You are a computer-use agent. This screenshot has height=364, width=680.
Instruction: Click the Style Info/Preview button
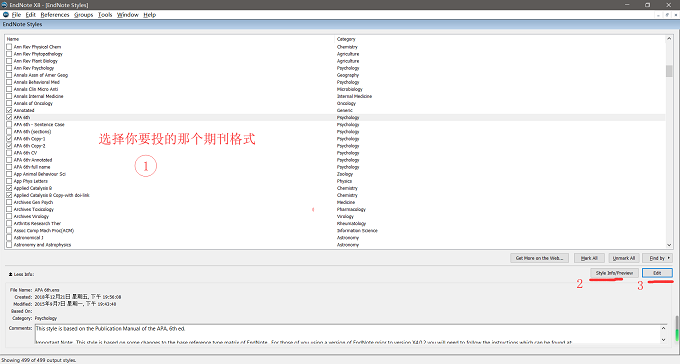[x=614, y=273]
